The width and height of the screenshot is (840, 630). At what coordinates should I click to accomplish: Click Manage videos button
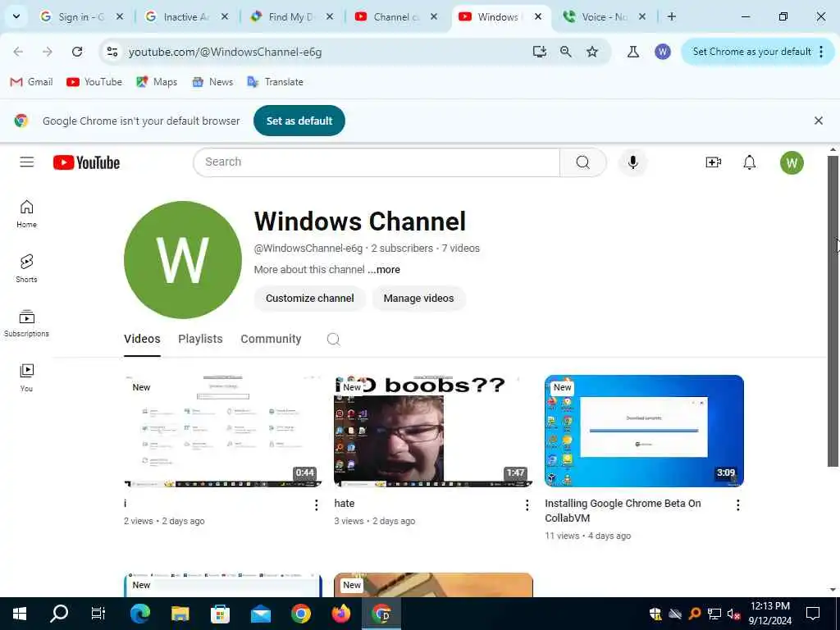click(418, 299)
